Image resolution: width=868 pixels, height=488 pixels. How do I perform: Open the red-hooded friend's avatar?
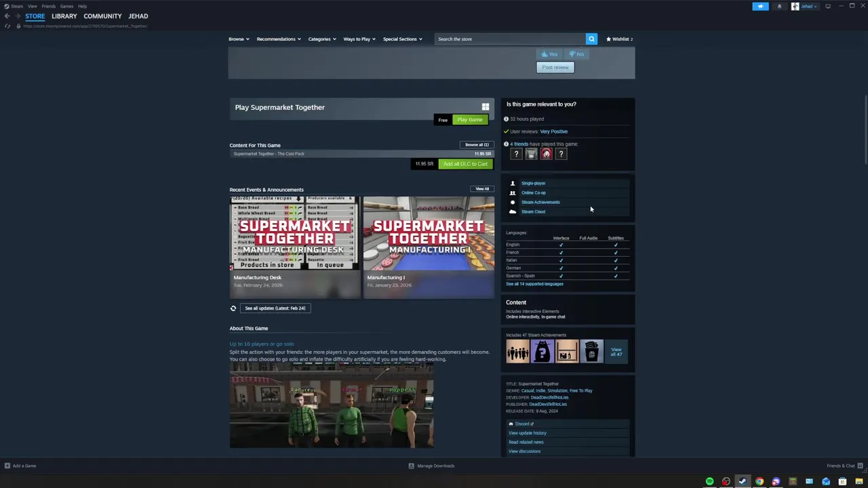(546, 155)
